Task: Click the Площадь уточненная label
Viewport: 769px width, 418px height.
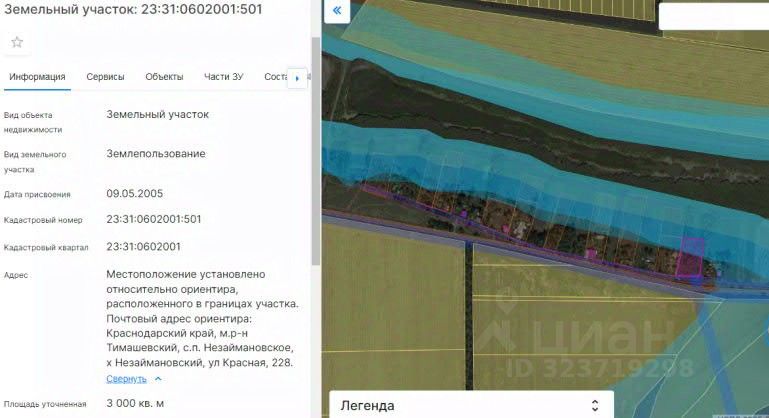Action: pos(45,404)
